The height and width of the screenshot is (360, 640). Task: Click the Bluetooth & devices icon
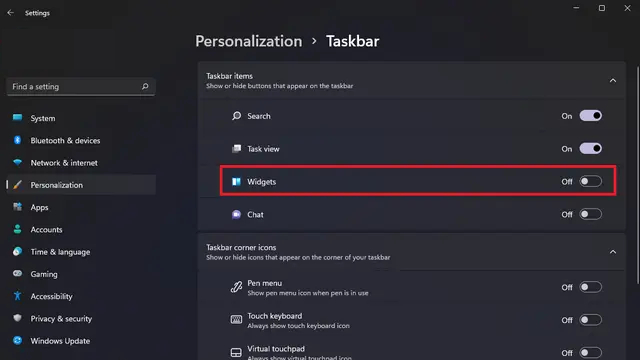17,140
